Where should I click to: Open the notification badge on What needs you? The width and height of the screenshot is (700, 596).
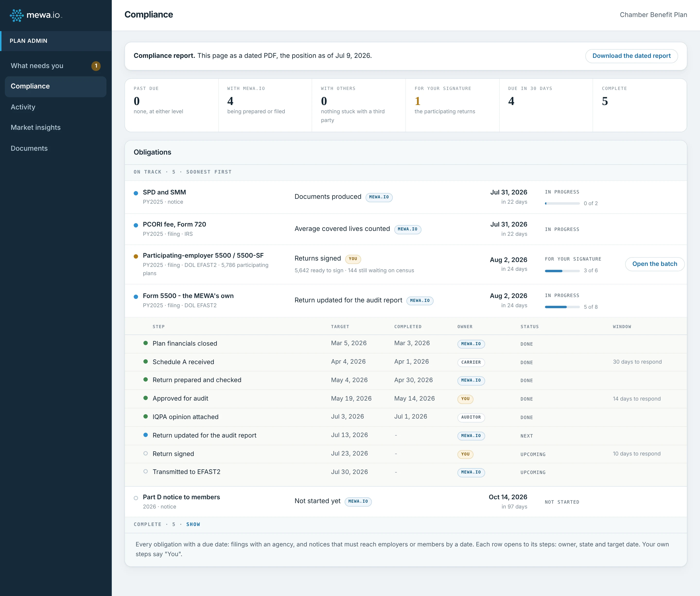click(96, 66)
